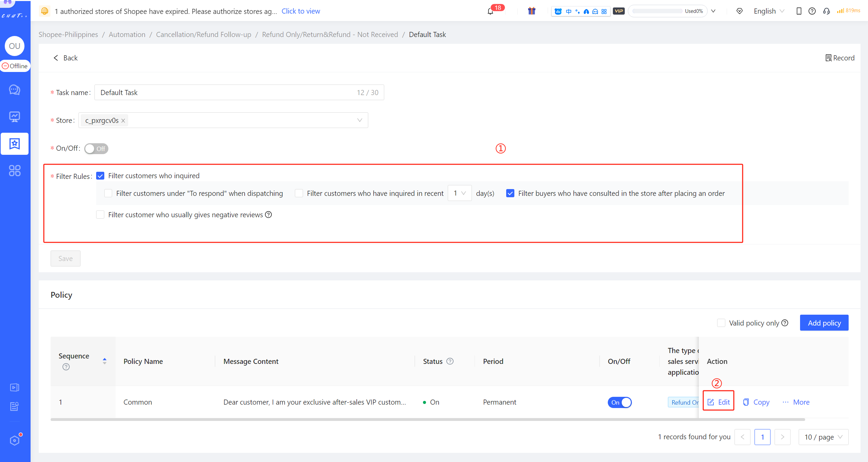Viewport: 868px width, 462px height.
Task: Go to Refund Only/Return&Refund - Not Received breadcrumb
Action: coord(330,34)
